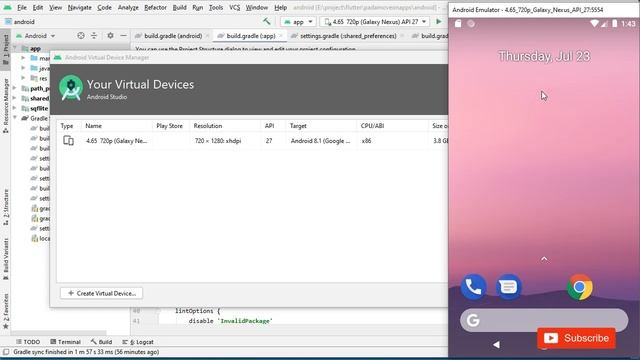Tap emulator back navigation triangle
The width and height of the screenshot is (640, 360).
pyautogui.click(x=496, y=344)
